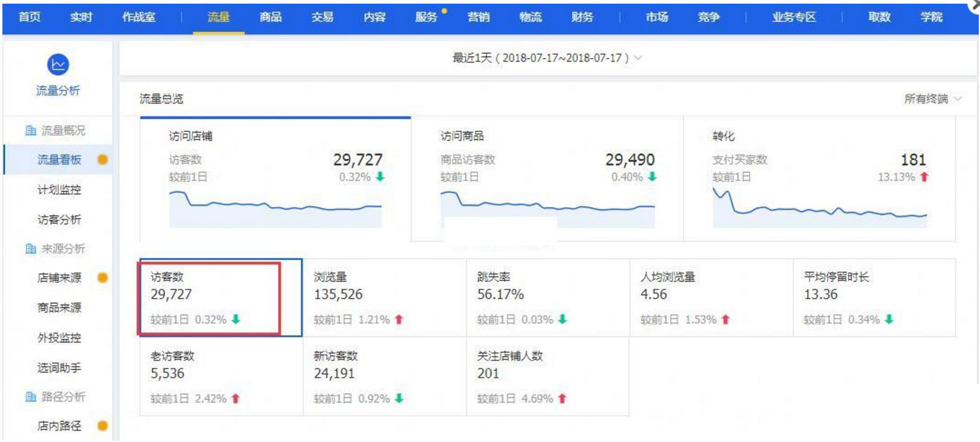Click green down arrow beside 访客数 0.32% in 访问店铺 card

(x=380, y=177)
